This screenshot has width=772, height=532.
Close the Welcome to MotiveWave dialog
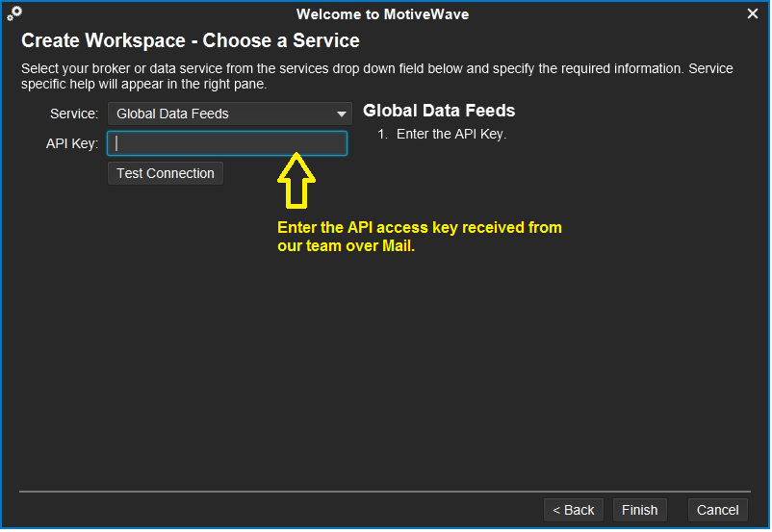[x=753, y=13]
